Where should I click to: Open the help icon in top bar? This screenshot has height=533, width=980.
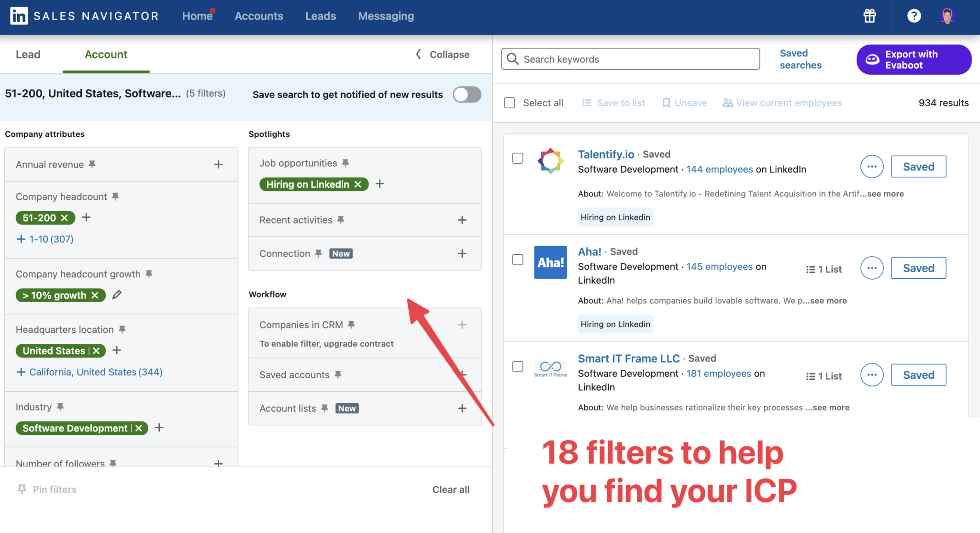click(x=913, y=16)
